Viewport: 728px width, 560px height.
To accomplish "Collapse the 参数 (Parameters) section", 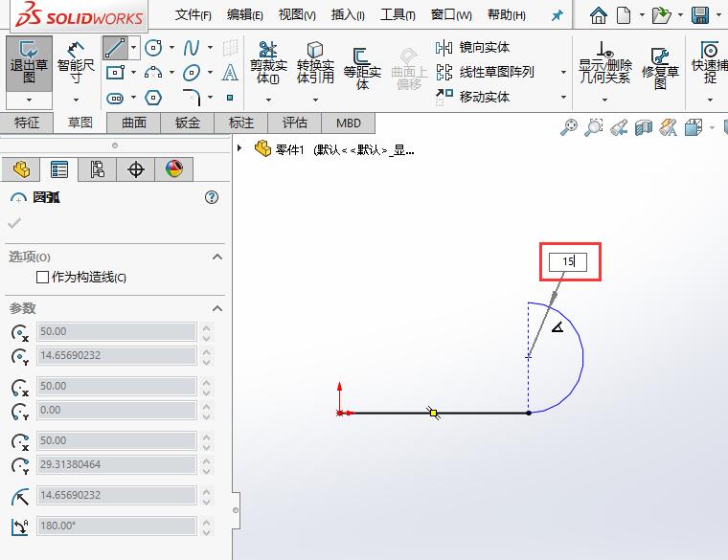I will point(216,308).
